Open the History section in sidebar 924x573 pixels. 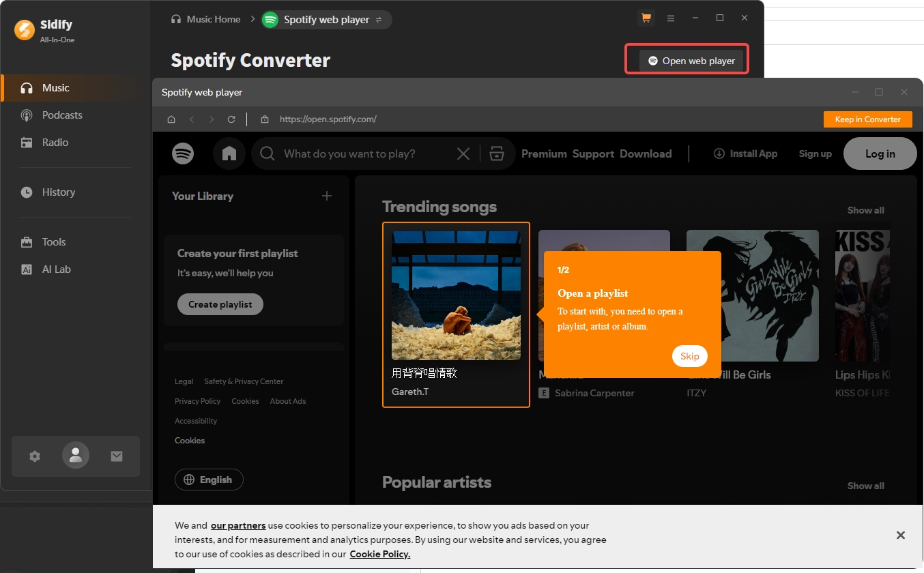coord(76,192)
